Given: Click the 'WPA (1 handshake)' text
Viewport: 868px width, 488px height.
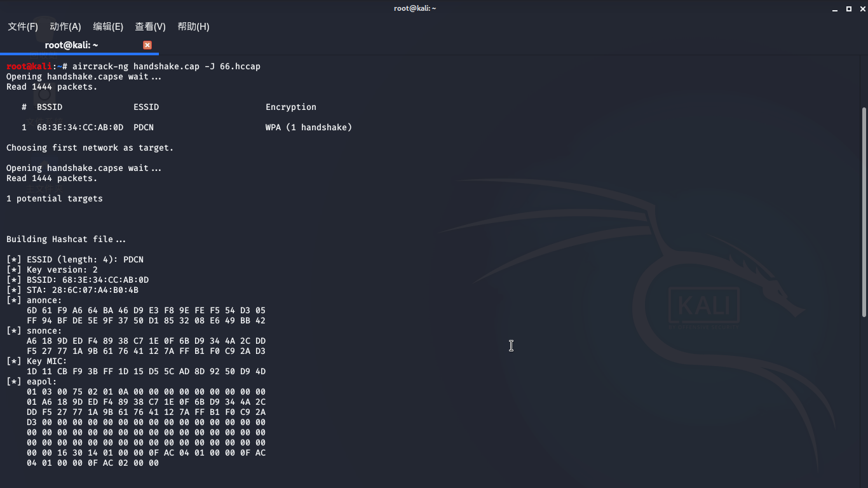Looking at the screenshot, I should pyautogui.click(x=309, y=127).
